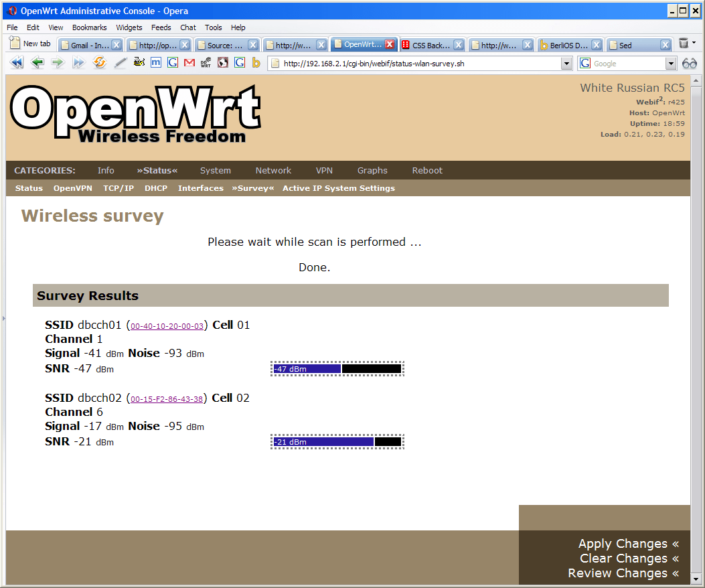
Task: Click the Google G toolbar bookmark icon
Action: point(173,62)
